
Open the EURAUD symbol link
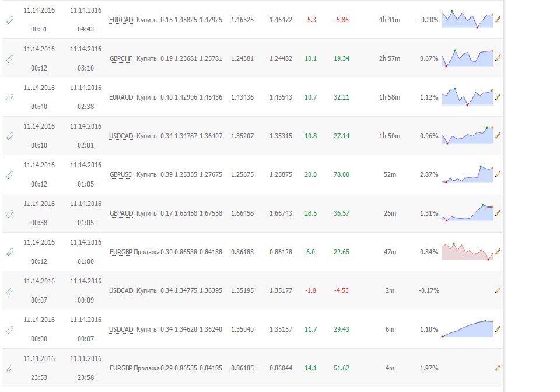121,97
